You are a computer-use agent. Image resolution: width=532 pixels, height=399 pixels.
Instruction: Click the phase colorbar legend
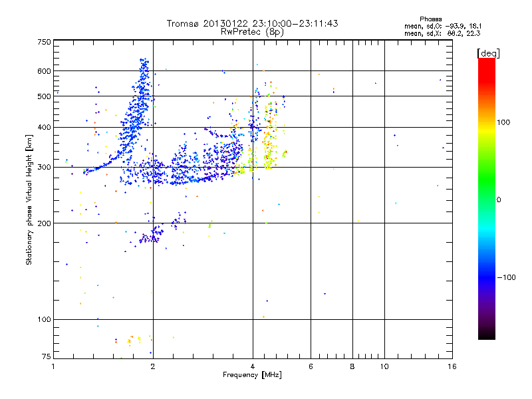point(487,198)
